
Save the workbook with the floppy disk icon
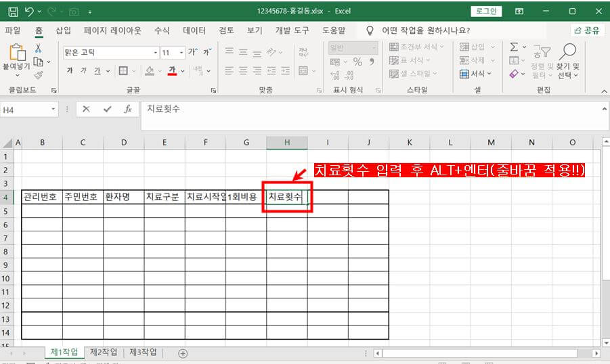(13, 12)
